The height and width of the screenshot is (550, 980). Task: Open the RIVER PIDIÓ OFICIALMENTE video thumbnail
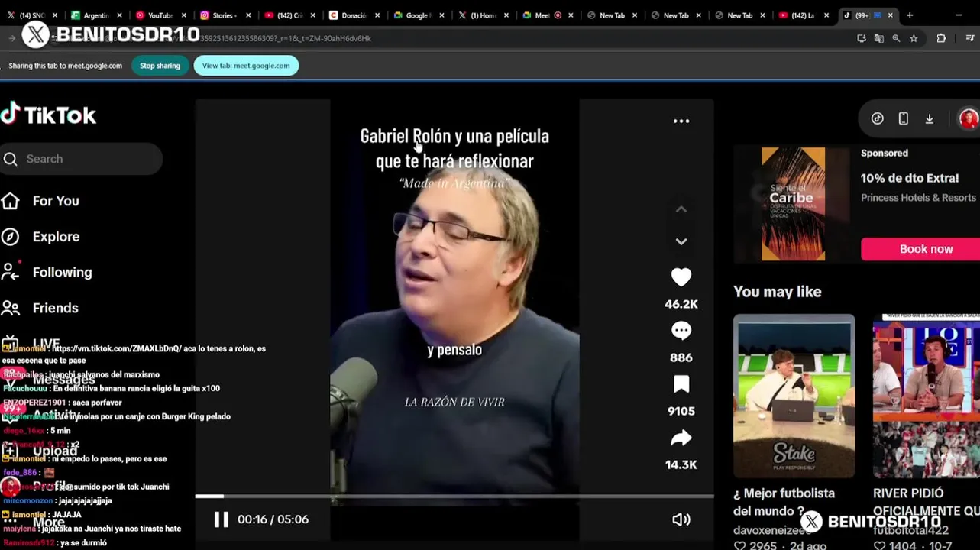(x=927, y=396)
